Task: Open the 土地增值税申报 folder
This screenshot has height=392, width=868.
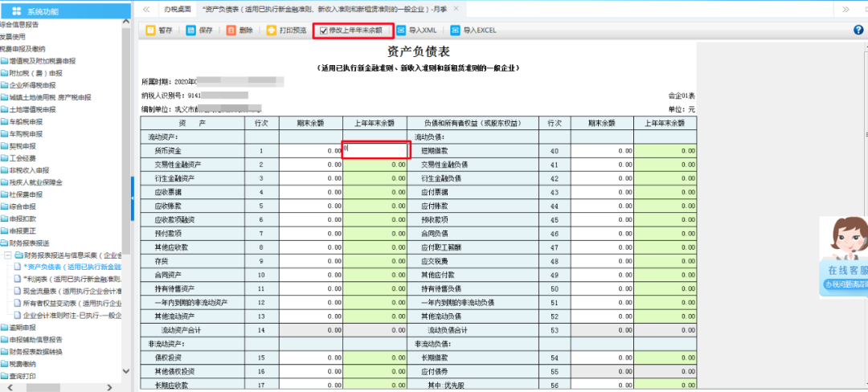Action: click(28, 109)
